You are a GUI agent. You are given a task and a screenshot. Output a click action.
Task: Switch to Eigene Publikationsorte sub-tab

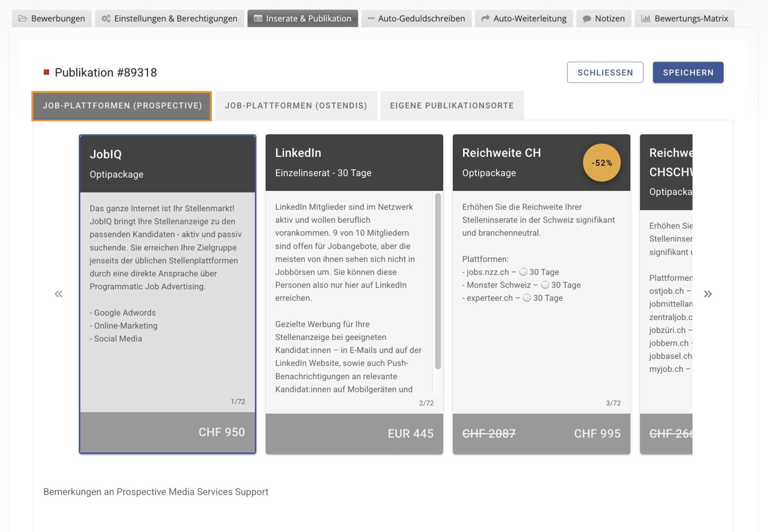click(x=452, y=106)
